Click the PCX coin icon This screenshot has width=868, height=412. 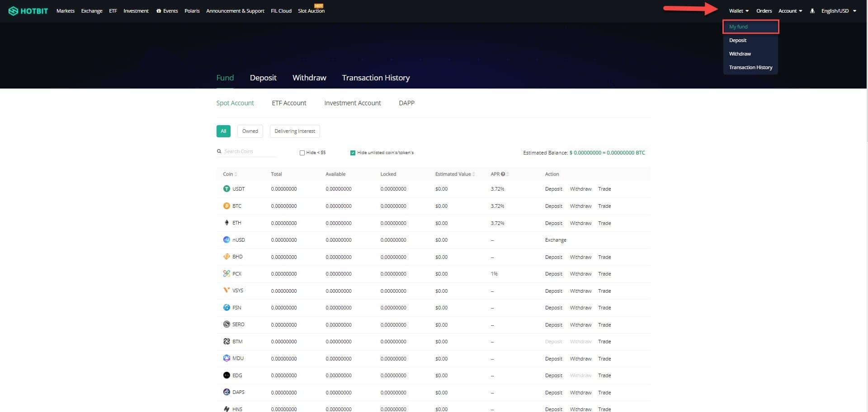(226, 274)
